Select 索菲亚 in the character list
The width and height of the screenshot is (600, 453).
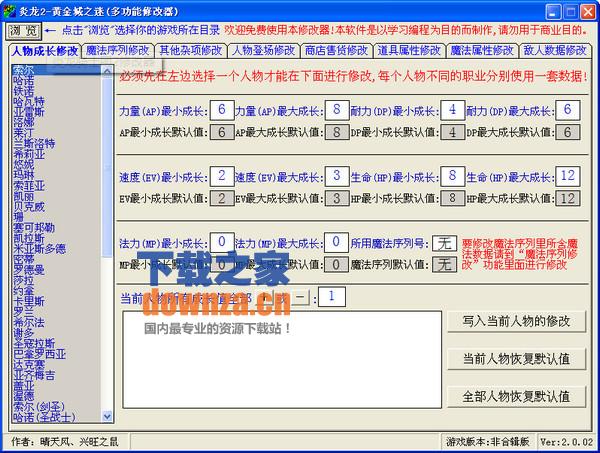click(57, 186)
